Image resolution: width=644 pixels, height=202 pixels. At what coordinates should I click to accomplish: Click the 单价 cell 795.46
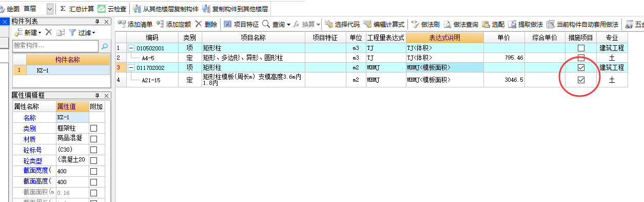[x=504, y=58]
